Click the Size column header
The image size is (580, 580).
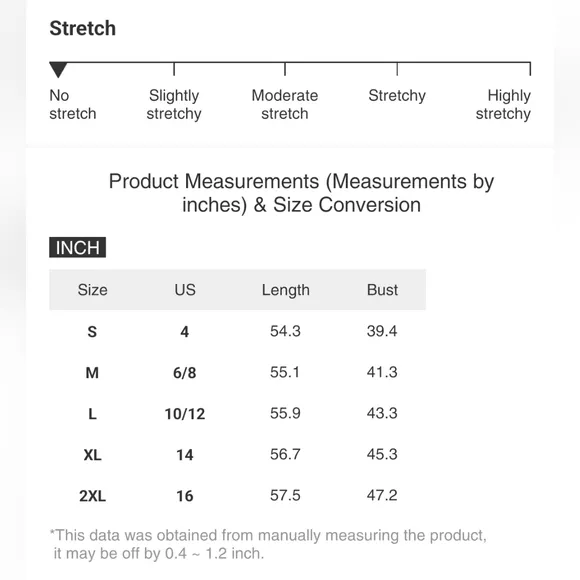[92, 290]
